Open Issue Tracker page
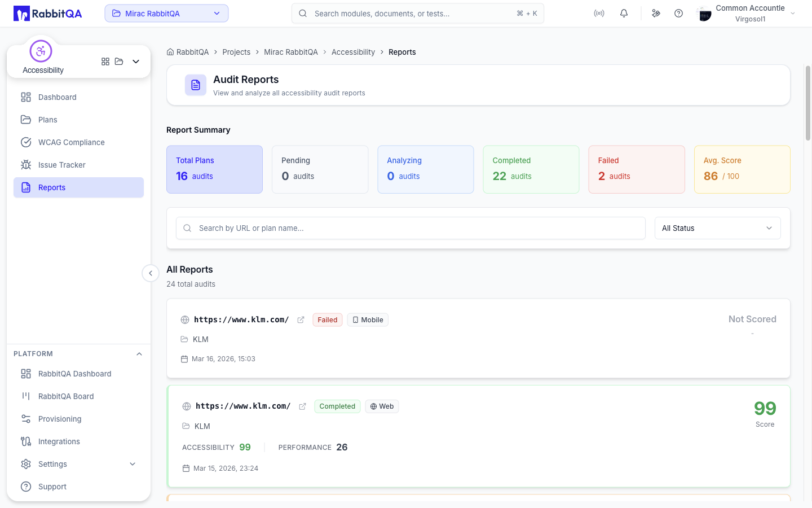The width and height of the screenshot is (812, 508). pos(78,165)
